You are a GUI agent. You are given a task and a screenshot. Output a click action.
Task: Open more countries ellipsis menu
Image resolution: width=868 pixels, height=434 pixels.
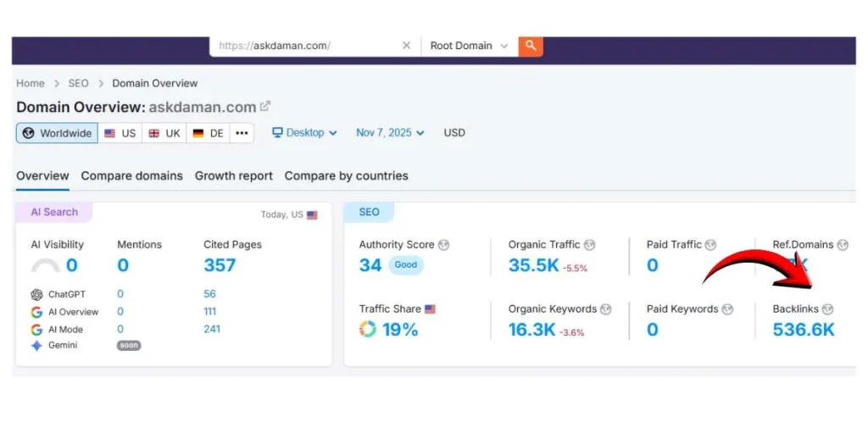click(x=242, y=133)
